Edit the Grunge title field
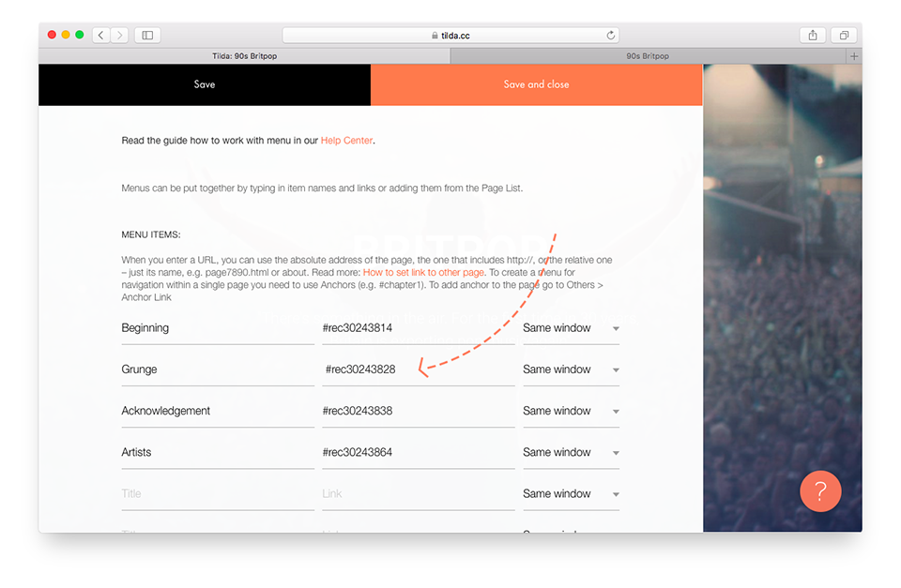 point(218,369)
